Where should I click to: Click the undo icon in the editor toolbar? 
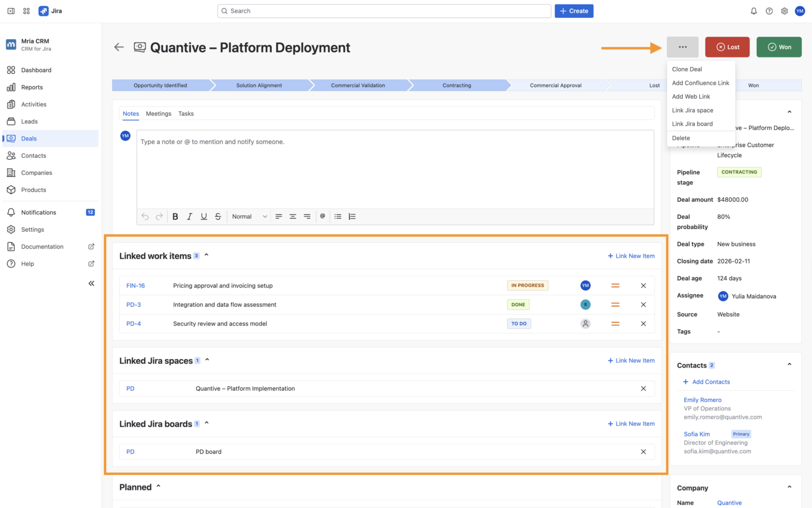(145, 216)
